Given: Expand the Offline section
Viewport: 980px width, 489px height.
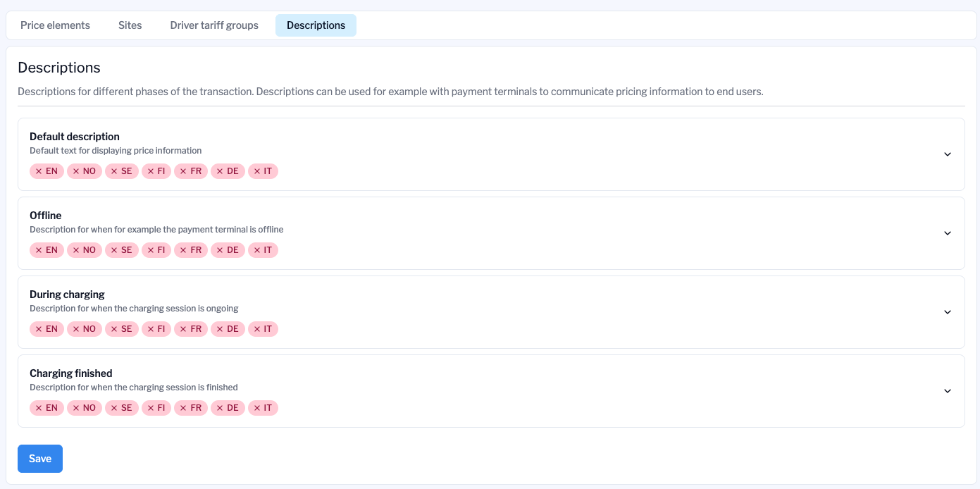Looking at the screenshot, I should 948,233.
